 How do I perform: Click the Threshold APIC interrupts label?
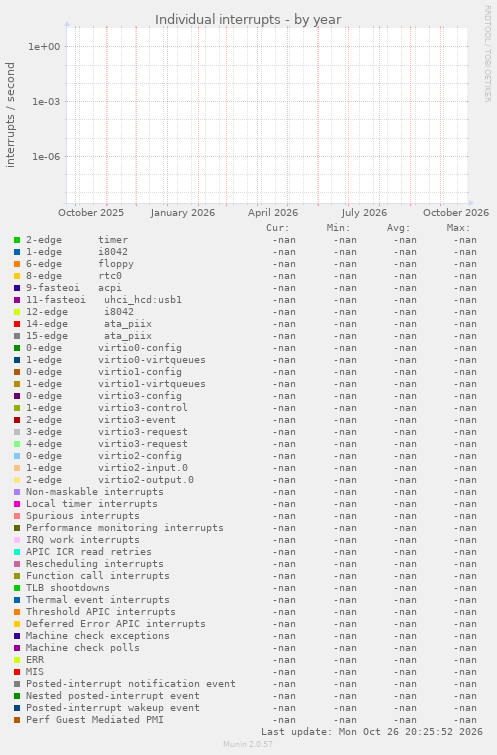point(101,612)
